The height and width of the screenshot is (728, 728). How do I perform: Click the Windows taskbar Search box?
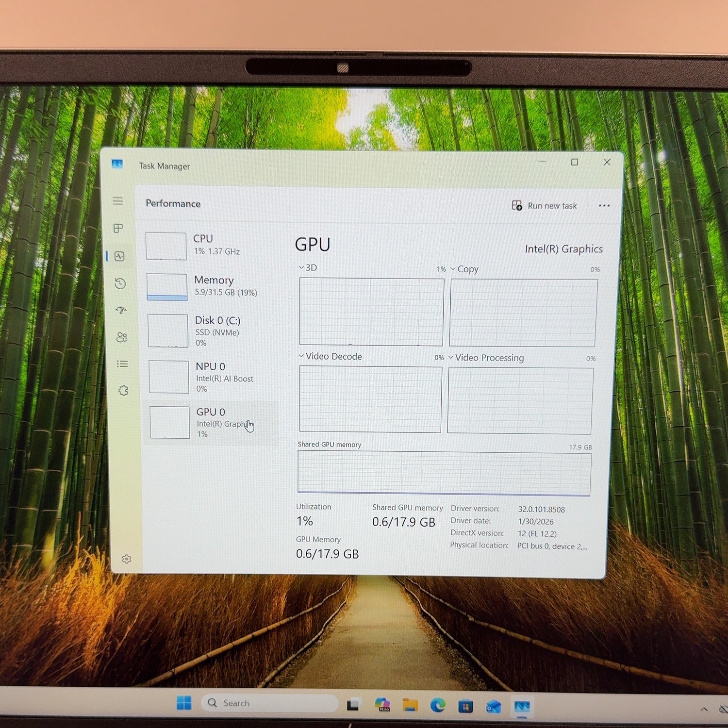pyautogui.click(x=270, y=703)
